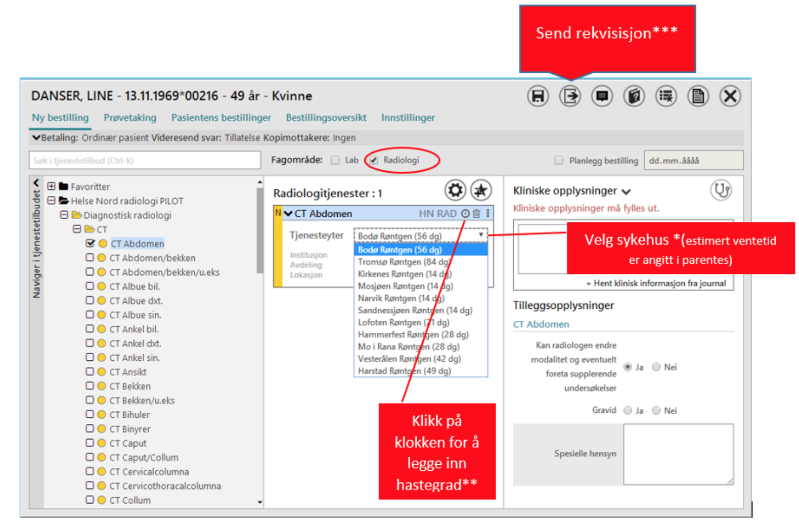Enable Planlegg bestilling checkbox
The width and height of the screenshot is (799, 532).
pyautogui.click(x=558, y=160)
